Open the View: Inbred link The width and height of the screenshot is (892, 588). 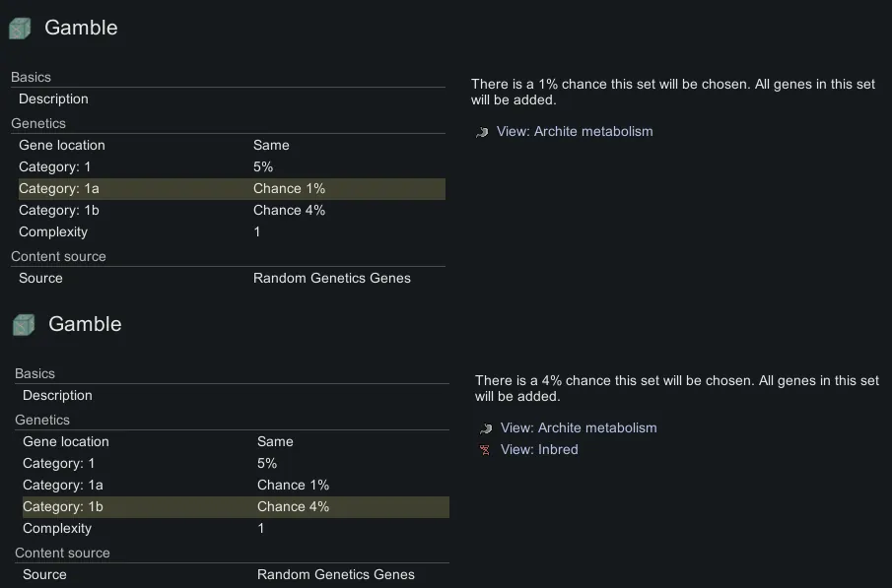pos(539,450)
